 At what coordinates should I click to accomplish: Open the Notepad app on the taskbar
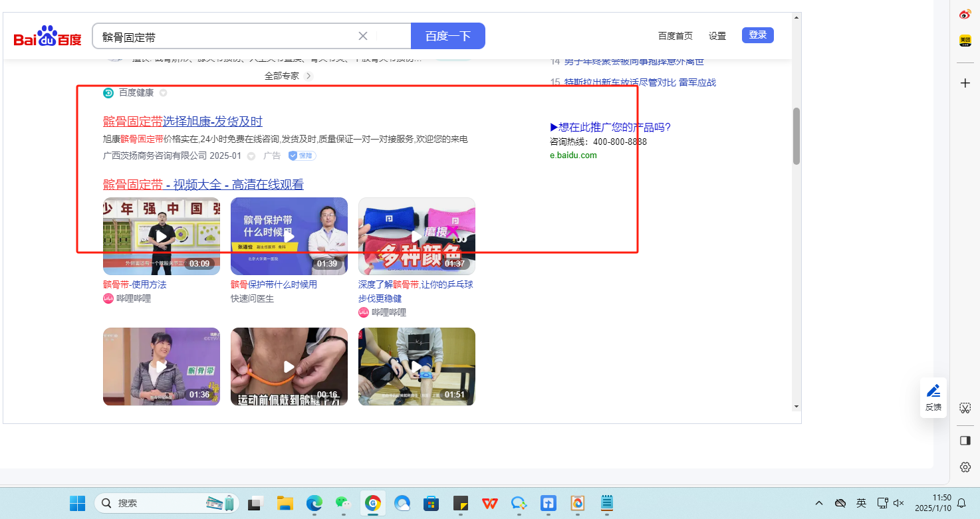[x=607, y=503]
